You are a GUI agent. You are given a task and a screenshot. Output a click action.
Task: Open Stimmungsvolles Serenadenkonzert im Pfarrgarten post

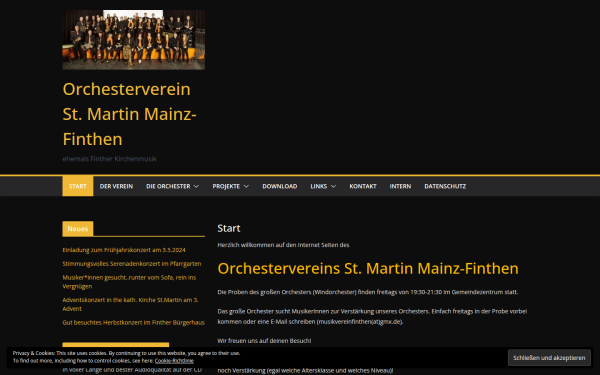click(x=132, y=264)
